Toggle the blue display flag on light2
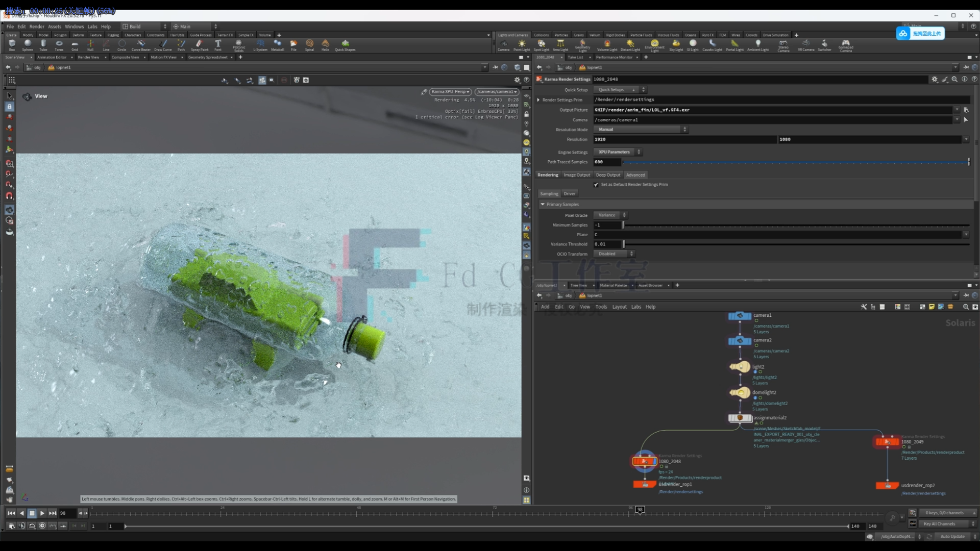Image resolution: width=980 pixels, height=551 pixels. [x=755, y=372]
